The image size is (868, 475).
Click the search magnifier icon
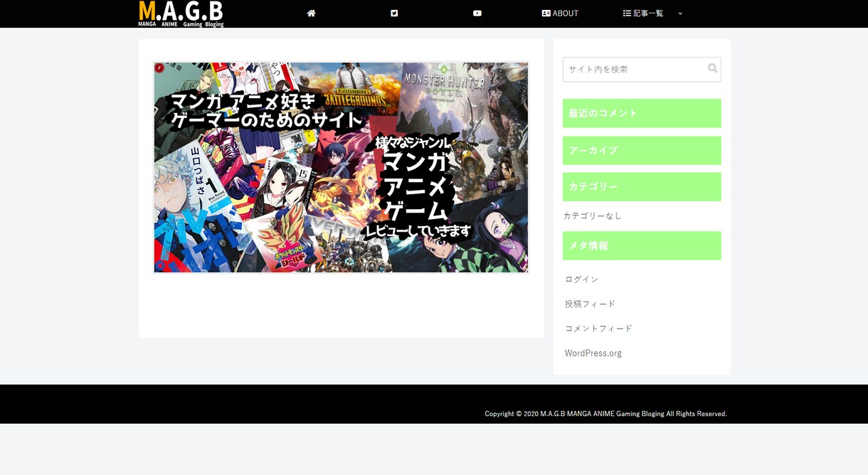712,68
